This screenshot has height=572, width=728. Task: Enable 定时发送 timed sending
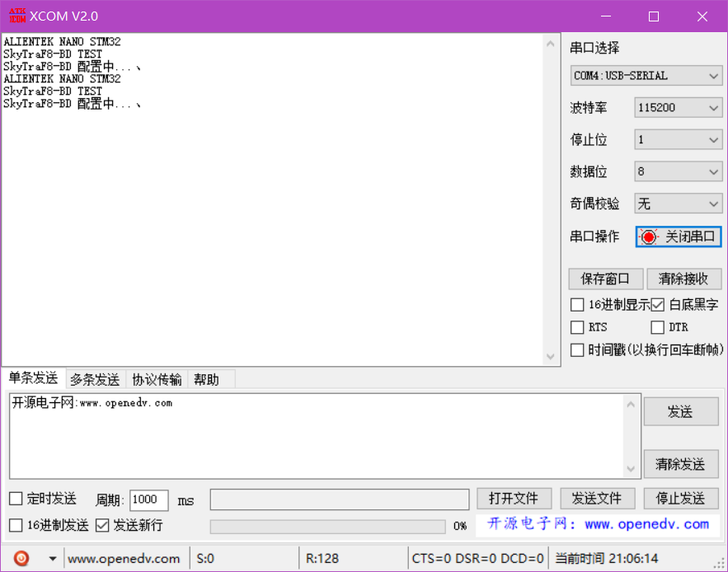pyautogui.click(x=15, y=499)
